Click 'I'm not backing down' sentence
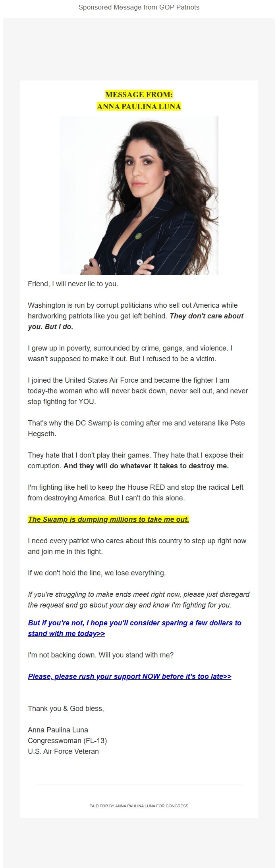The image size is (278, 868). pyautogui.click(x=100, y=655)
